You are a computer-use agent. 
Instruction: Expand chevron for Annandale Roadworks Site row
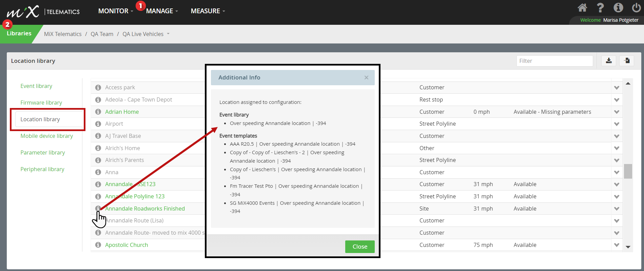tap(617, 209)
